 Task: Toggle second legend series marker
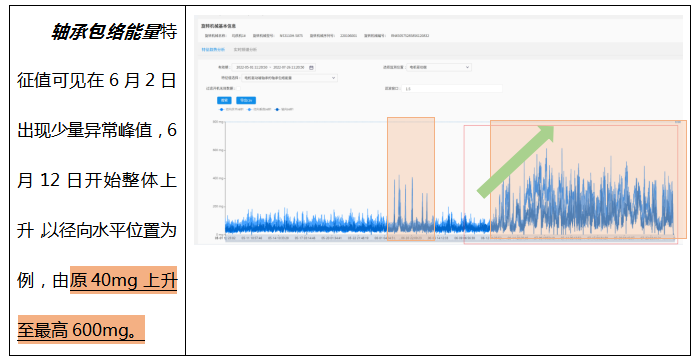(249, 109)
